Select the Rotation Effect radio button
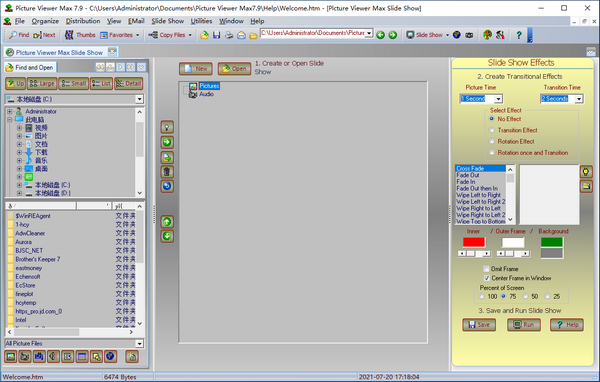This screenshot has height=382, width=600. 492,141
